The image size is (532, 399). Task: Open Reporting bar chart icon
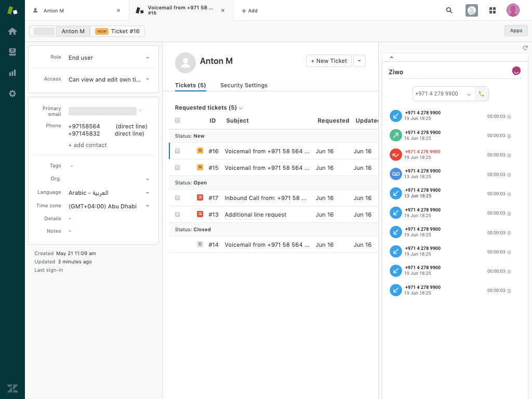12,73
